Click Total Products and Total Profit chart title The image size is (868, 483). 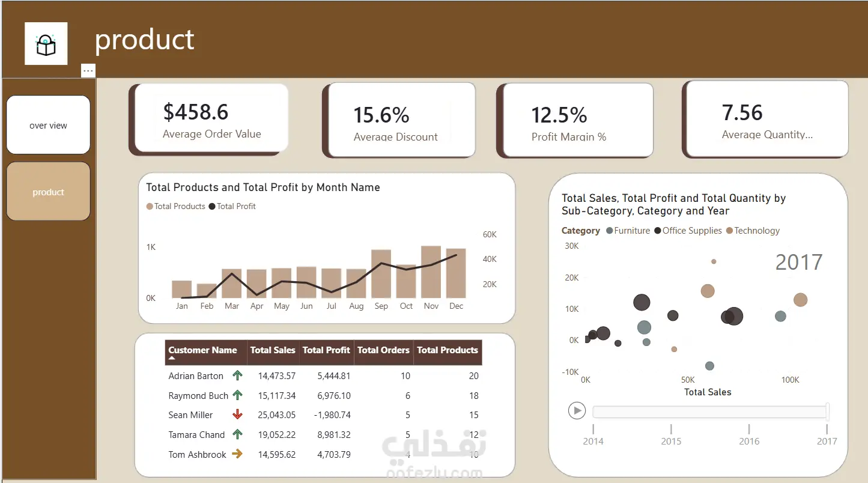pos(263,187)
